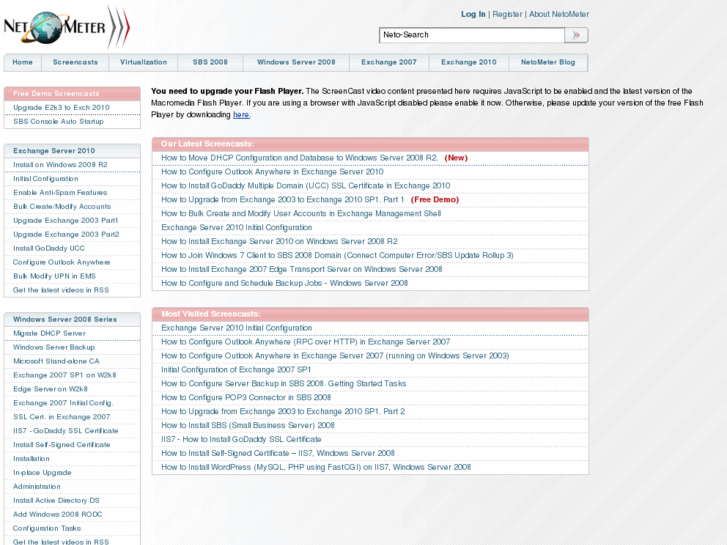Open How to Install SBS 2008 screencast
Image resolution: width=727 pixels, height=545 pixels.
(x=248, y=425)
